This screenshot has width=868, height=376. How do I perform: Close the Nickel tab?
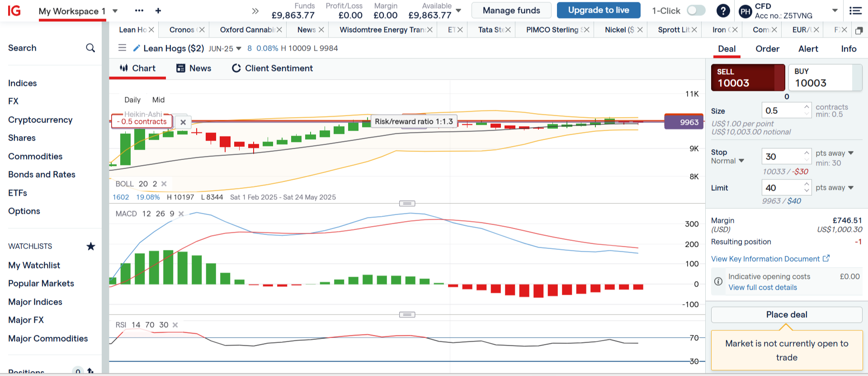click(x=640, y=30)
